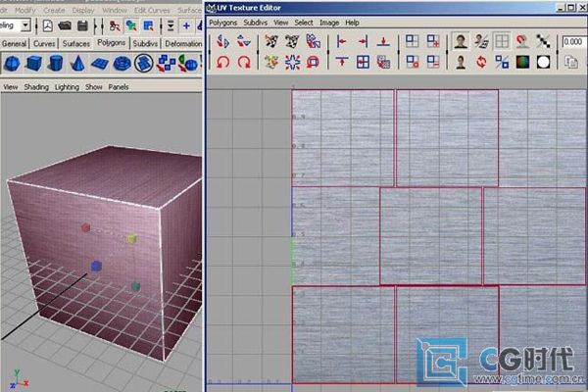This screenshot has width=588, height=392.
Task: Toggle pixel snap magnet icon
Action: pos(522,41)
